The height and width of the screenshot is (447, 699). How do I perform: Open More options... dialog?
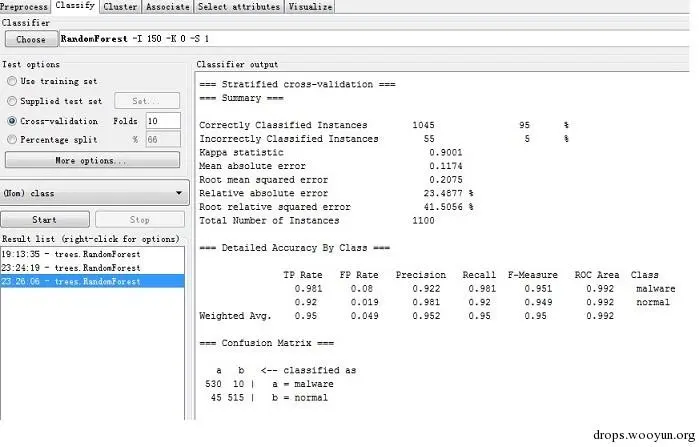pos(92,160)
